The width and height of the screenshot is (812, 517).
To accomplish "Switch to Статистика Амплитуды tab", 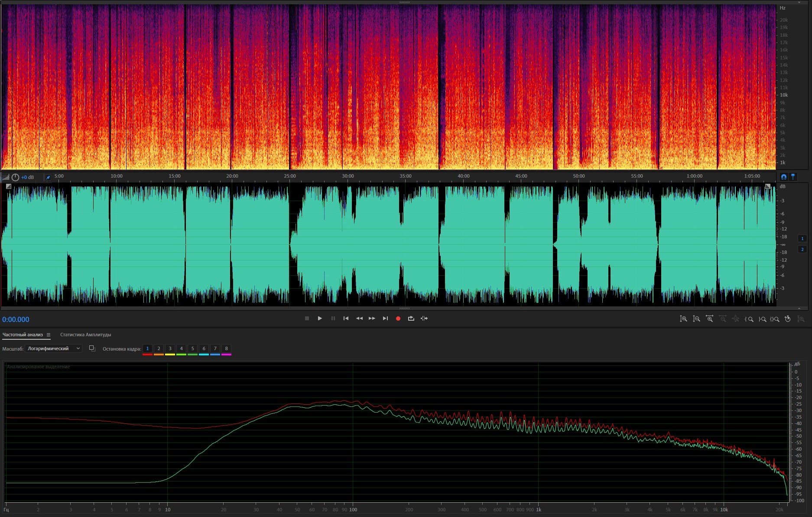I will pyautogui.click(x=85, y=335).
